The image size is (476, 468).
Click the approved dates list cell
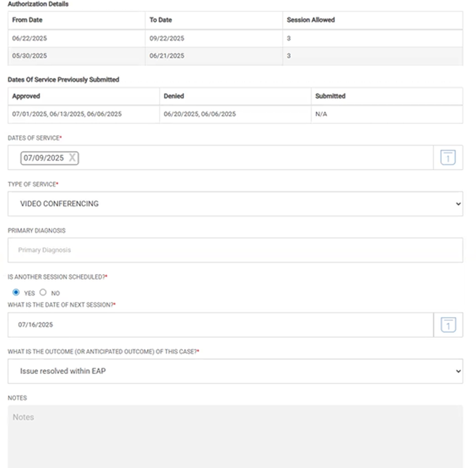(x=66, y=114)
